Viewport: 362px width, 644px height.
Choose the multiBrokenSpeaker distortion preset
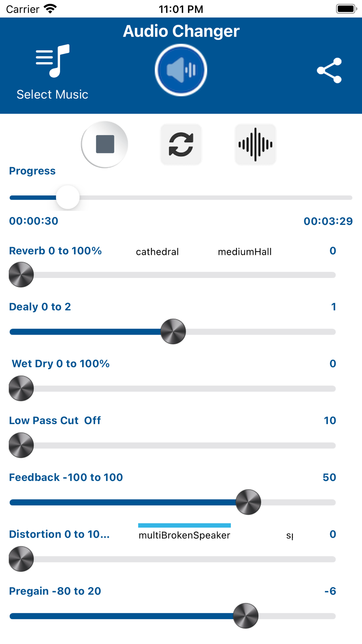click(184, 535)
